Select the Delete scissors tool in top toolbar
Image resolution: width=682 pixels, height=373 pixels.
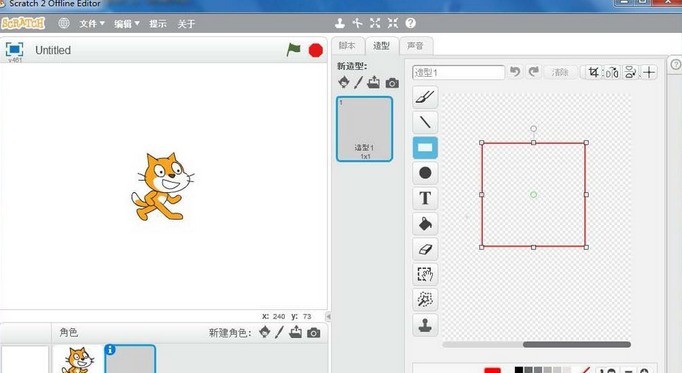[358, 23]
